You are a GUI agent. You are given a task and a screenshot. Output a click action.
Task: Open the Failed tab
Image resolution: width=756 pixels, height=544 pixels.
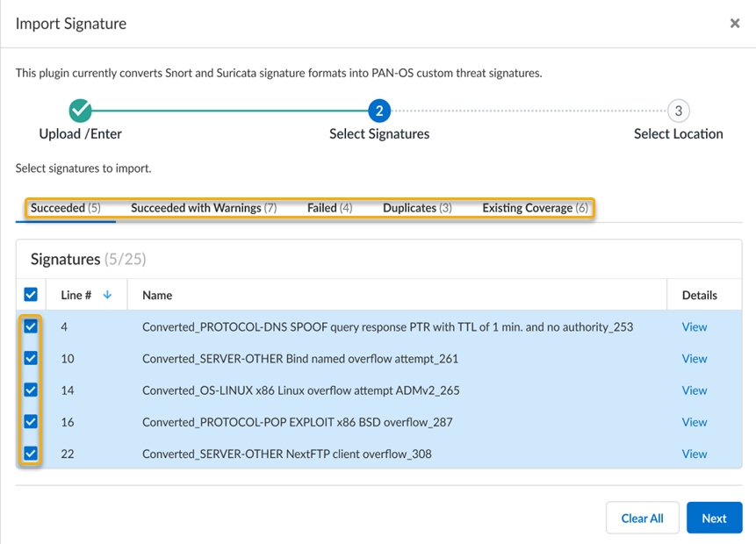pyautogui.click(x=329, y=208)
